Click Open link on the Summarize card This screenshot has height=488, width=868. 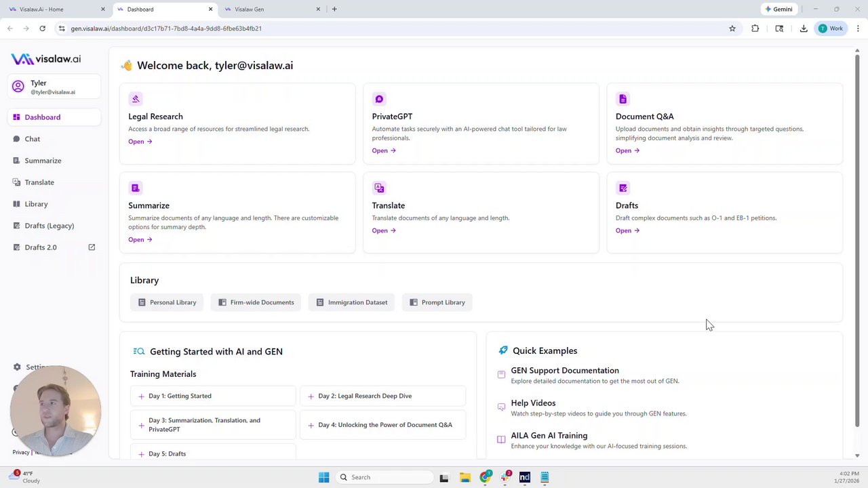[140, 239]
